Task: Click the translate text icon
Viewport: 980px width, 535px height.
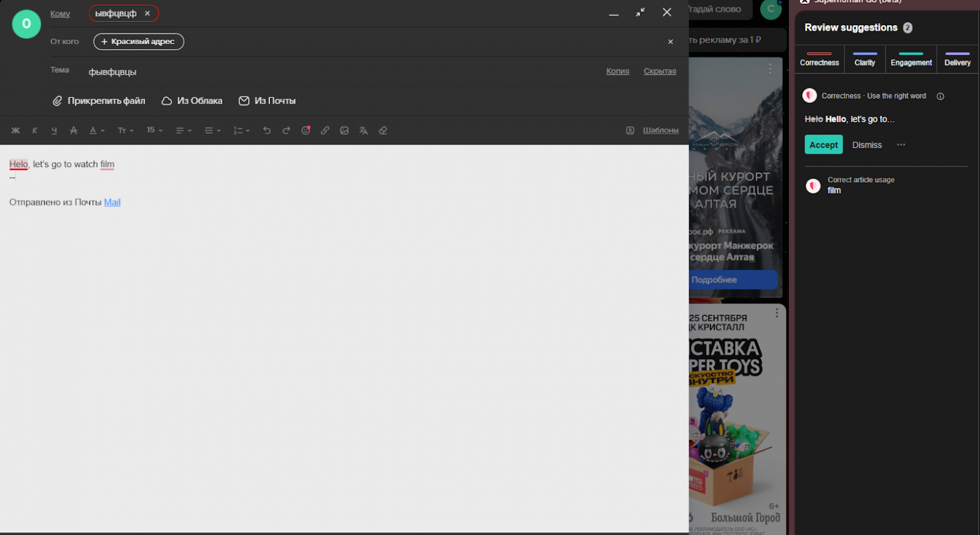Action: 364,130
